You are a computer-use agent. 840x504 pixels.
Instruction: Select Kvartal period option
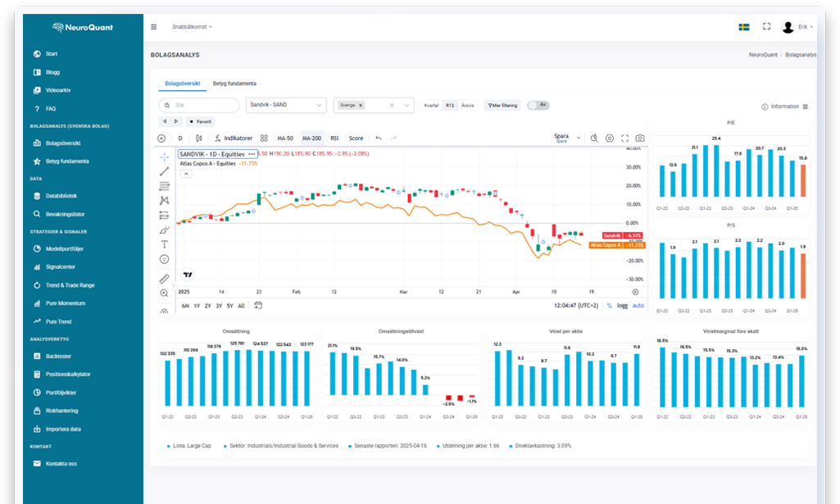point(431,106)
